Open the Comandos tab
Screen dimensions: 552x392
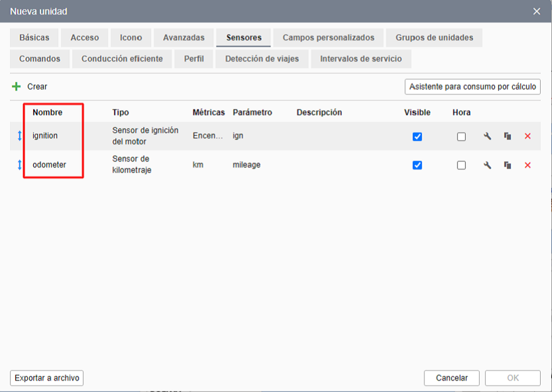click(40, 59)
